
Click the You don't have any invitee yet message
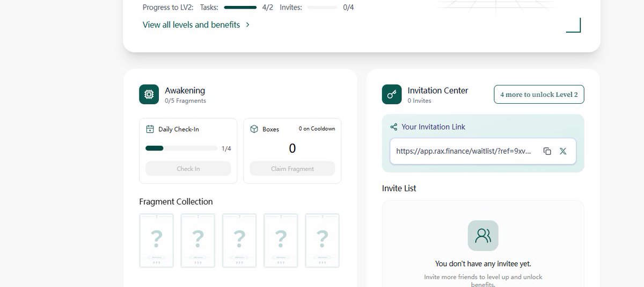[x=483, y=263]
